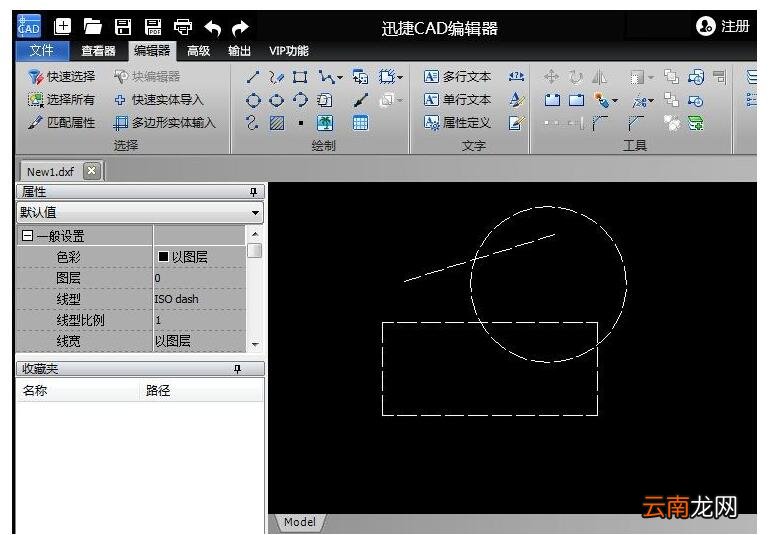Image resolution: width=775 pixels, height=535 pixels.
Task: Print the drawing with the printer icon
Action: pyautogui.click(x=183, y=26)
